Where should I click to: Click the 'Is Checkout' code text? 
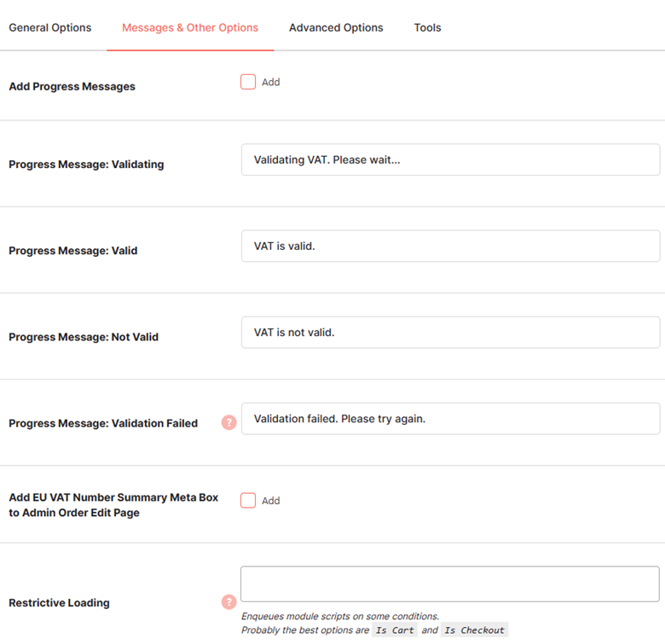474,630
